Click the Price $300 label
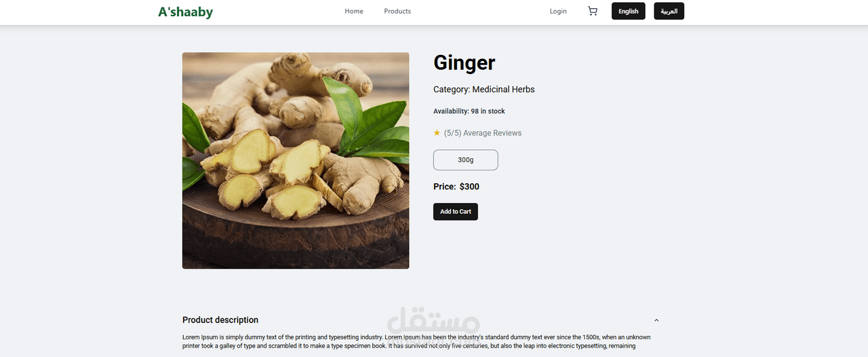This screenshot has height=357, width=868. [x=456, y=187]
